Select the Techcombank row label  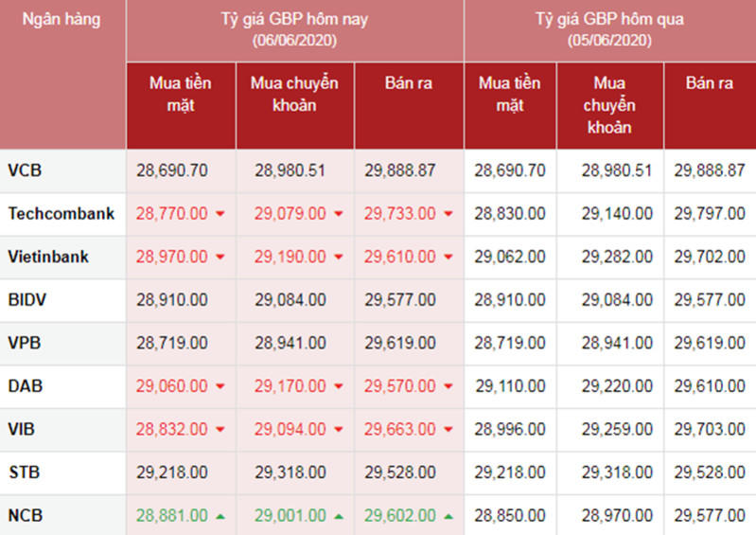pyautogui.click(x=62, y=214)
